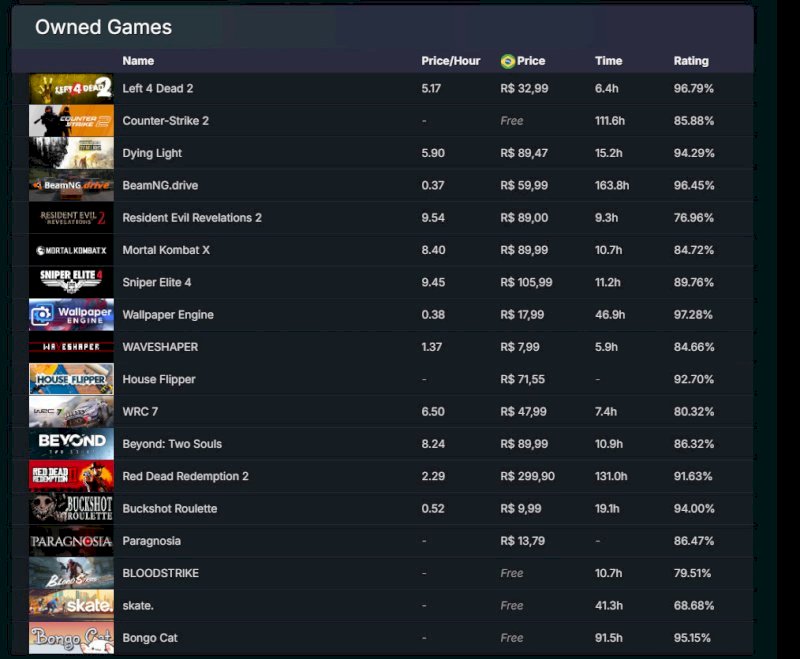The width and height of the screenshot is (800, 659).
Task: Select the 97.28% rating value
Action: (693, 315)
